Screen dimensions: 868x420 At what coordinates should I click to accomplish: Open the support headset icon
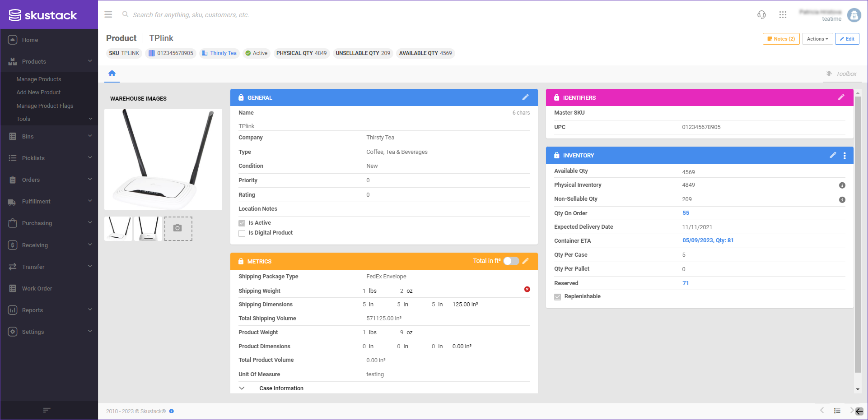(761, 15)
